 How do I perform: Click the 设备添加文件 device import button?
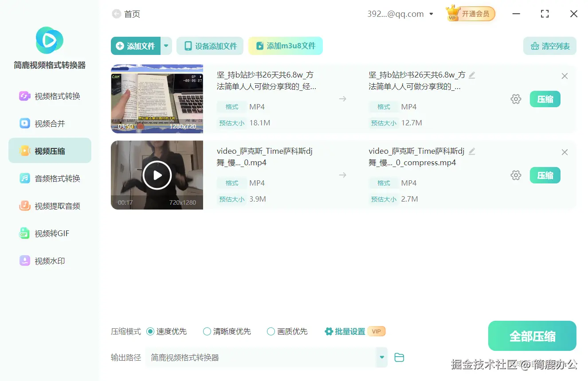pos(210,46)
